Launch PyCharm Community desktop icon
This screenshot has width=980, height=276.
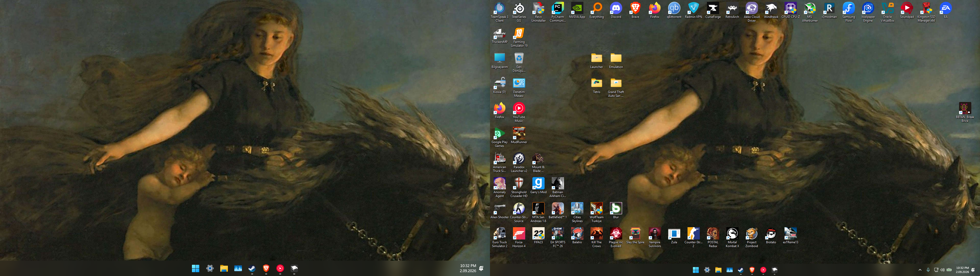558,12
